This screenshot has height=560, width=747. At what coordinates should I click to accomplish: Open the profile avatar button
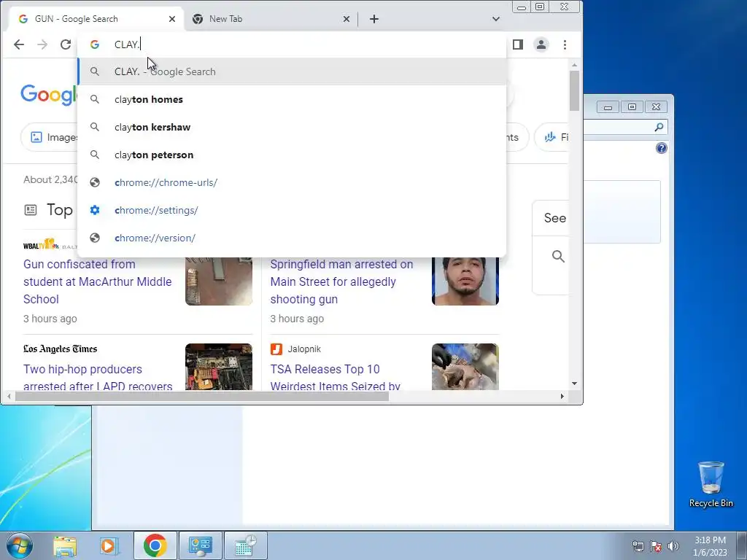point(541,44)
